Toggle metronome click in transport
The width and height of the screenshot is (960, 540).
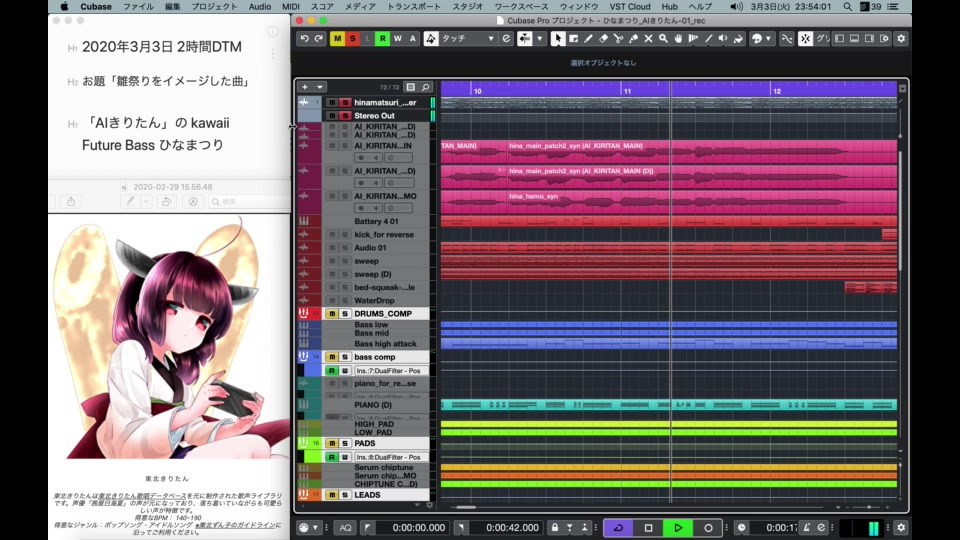coord(807,527)
